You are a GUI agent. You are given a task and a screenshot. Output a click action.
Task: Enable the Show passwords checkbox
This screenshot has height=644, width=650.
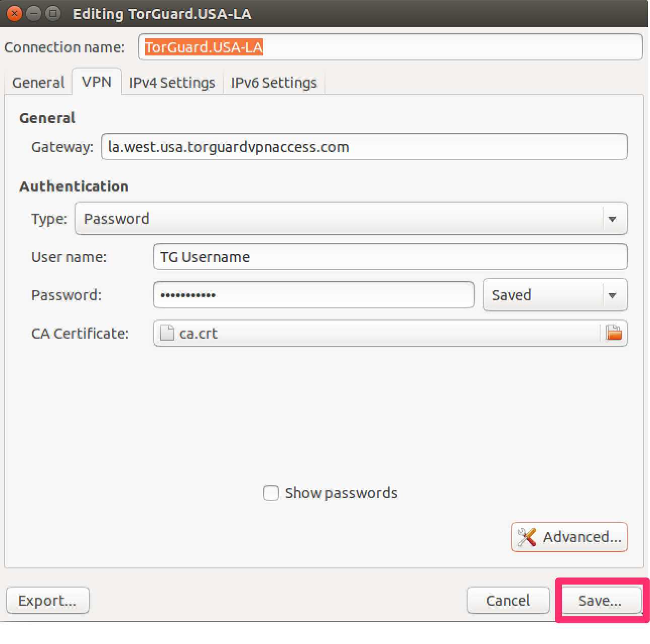pyautogui.click(x=271, y=493)
